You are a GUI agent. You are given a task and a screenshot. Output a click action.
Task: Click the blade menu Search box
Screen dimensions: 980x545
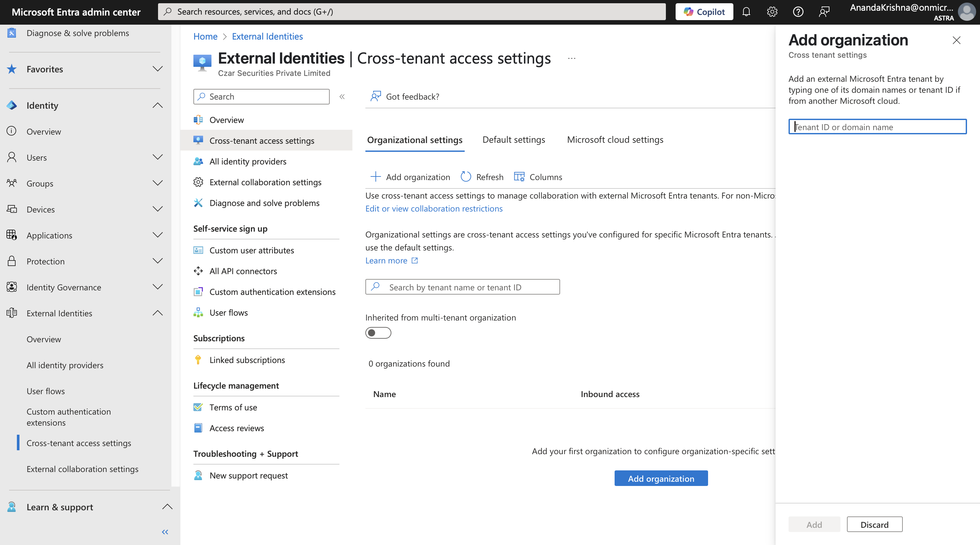point(261,97)
